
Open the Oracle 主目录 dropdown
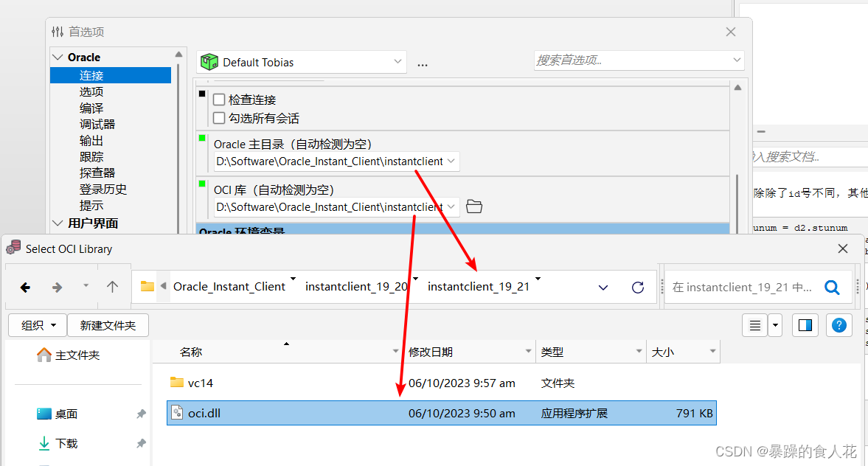coord(452,161)
